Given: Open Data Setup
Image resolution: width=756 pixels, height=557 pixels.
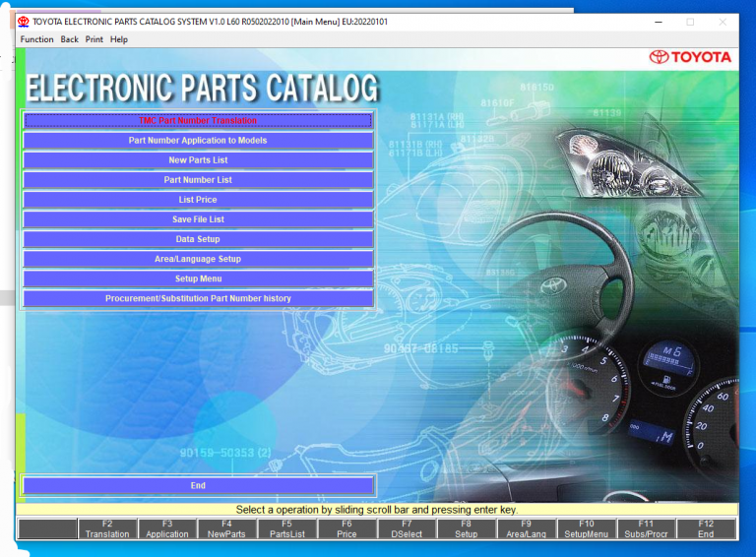Looking at the screenshot, I should point(198,239).
